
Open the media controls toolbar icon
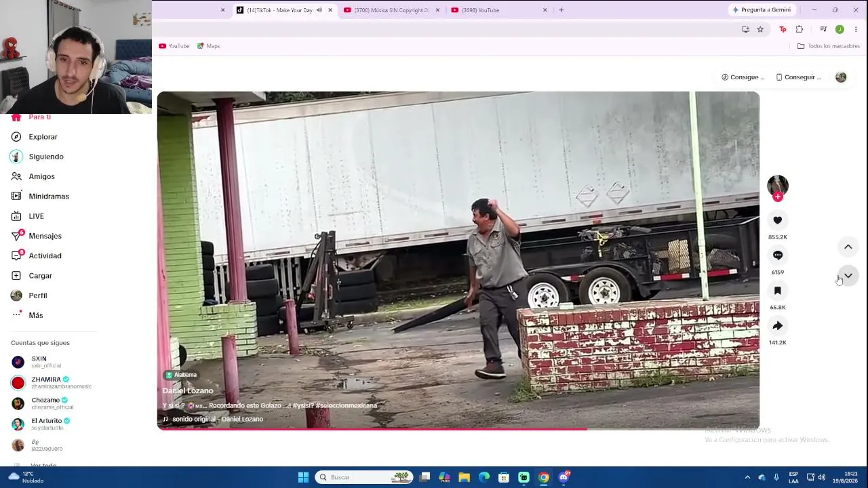823,29
